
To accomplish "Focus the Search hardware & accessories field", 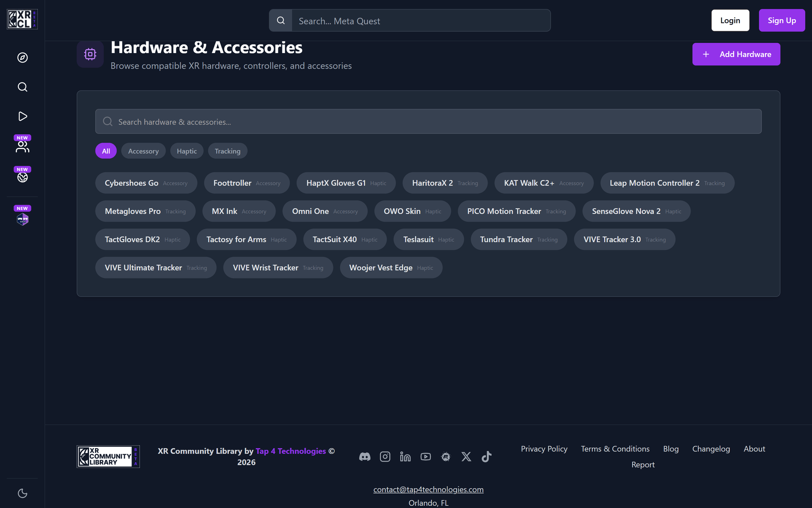I will [x=428, y=122].
